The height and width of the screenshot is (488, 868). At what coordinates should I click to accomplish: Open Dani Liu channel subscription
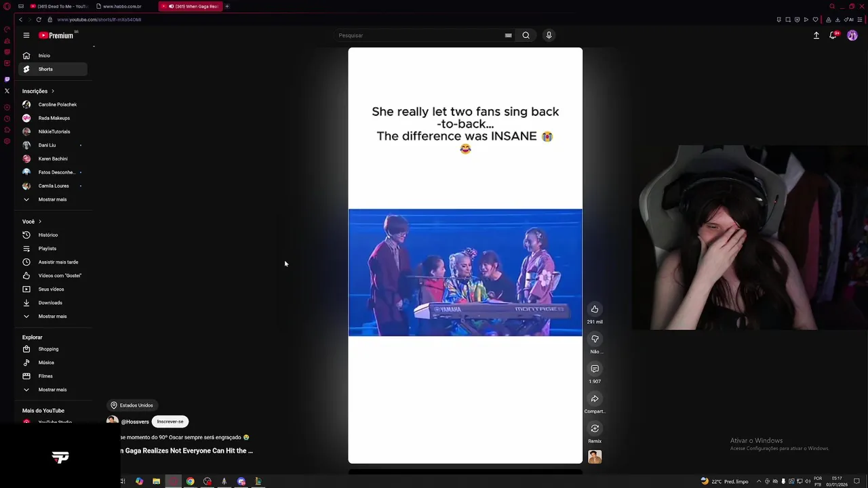point(53,145)
